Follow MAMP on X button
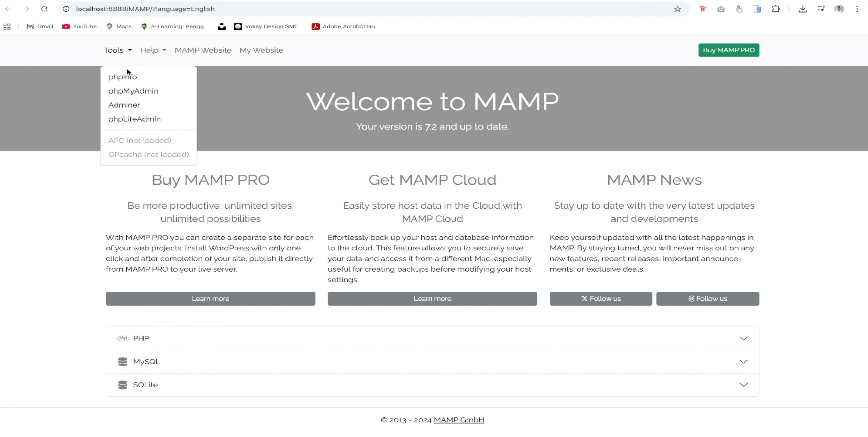 [601, 299]
